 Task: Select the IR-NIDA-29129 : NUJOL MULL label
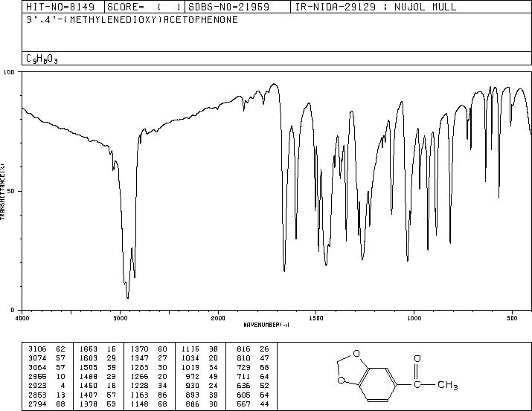pos(376,7)
